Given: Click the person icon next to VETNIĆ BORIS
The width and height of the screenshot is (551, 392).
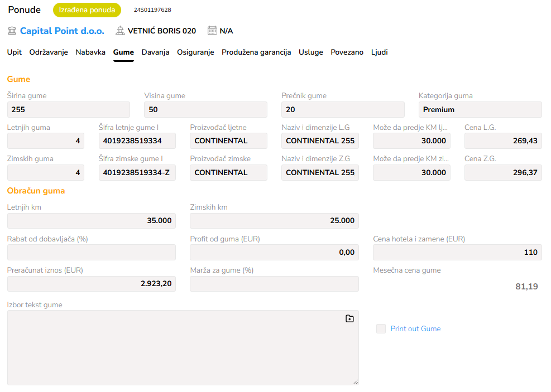Looking at the screenshot, I should 120,31.
